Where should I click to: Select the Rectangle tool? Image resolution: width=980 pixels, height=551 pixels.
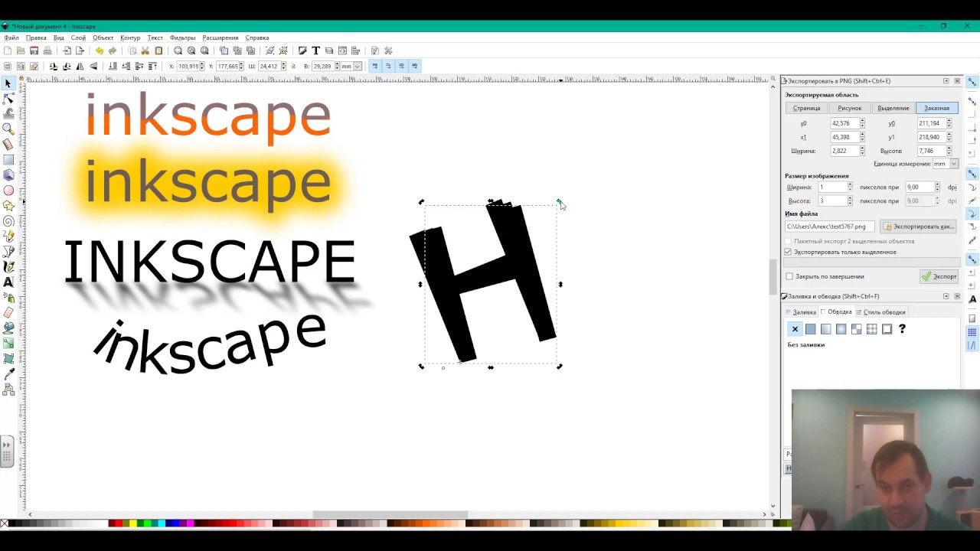(8, 160)
